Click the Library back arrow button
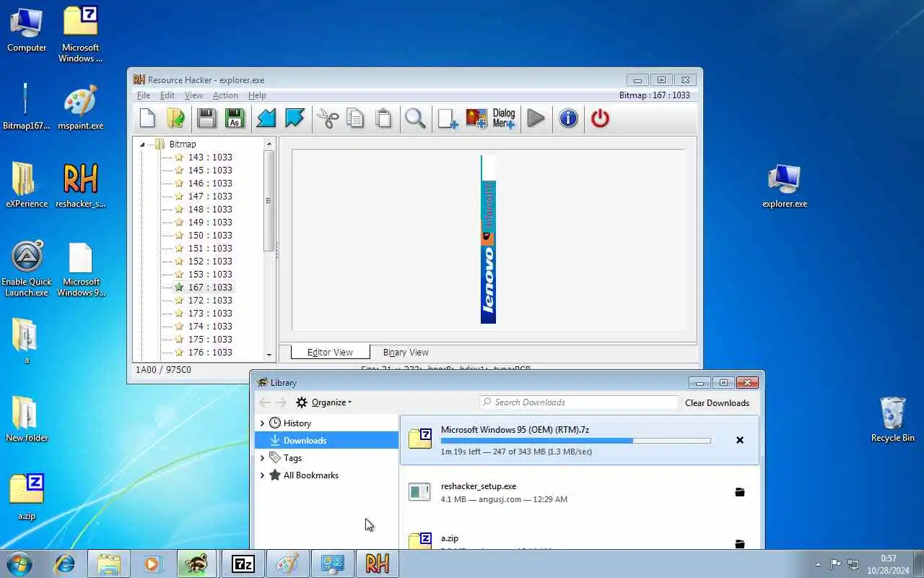Image resolution: width=924 pixels, height=578 pixels. 265,402
